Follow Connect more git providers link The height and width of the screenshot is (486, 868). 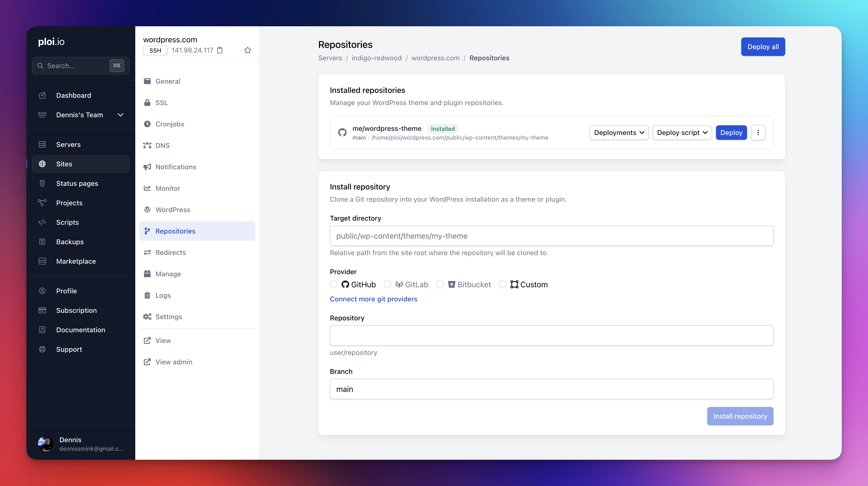[373, 299]
